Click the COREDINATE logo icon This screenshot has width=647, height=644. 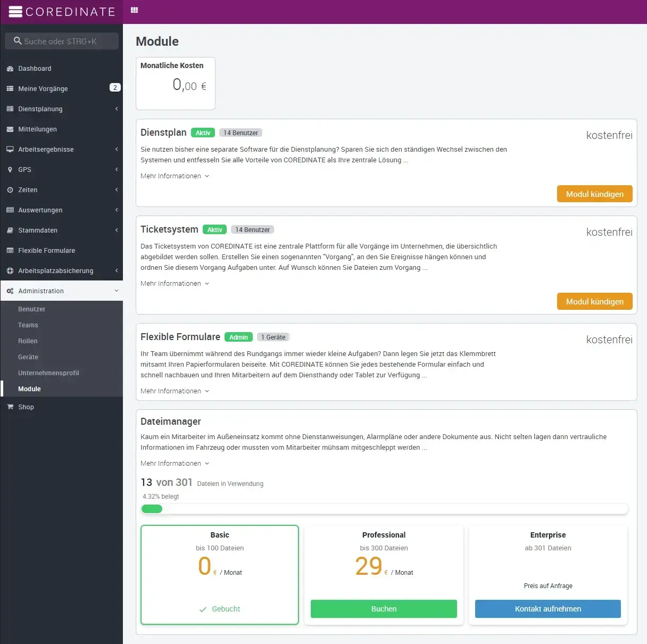coord(15,12)
